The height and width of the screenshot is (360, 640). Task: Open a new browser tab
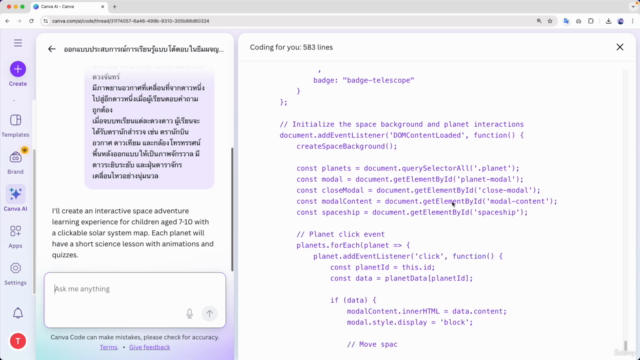tap(114, 7)
